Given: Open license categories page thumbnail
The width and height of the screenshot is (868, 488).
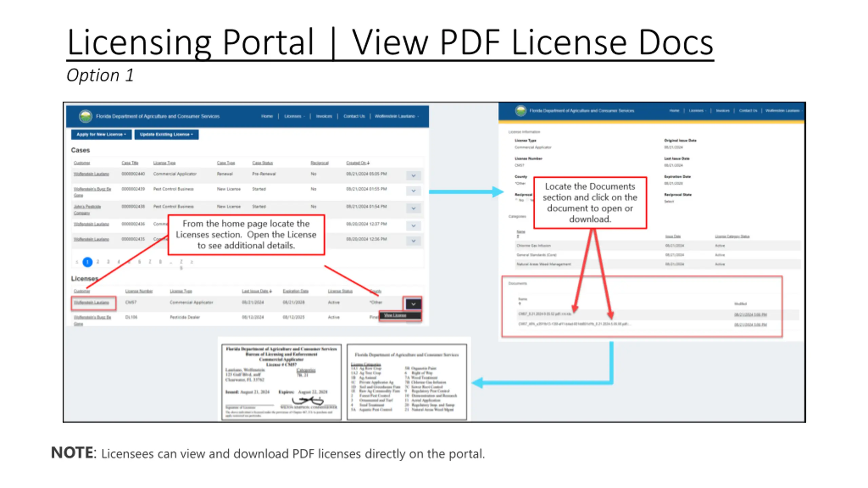Looking at the screenshot, I should [x=407, y=382].
